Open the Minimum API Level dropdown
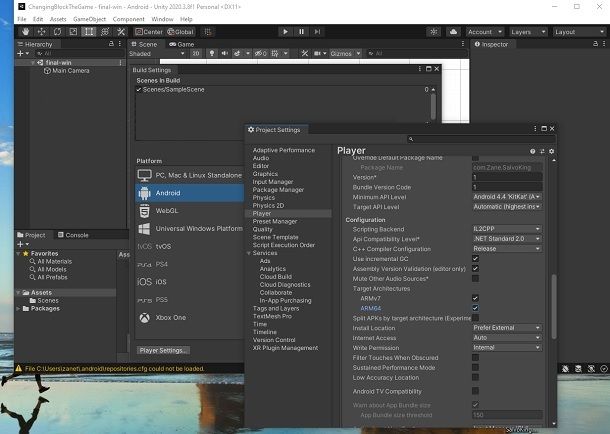This screenshot has width=610, height=434. pos(507,197)
